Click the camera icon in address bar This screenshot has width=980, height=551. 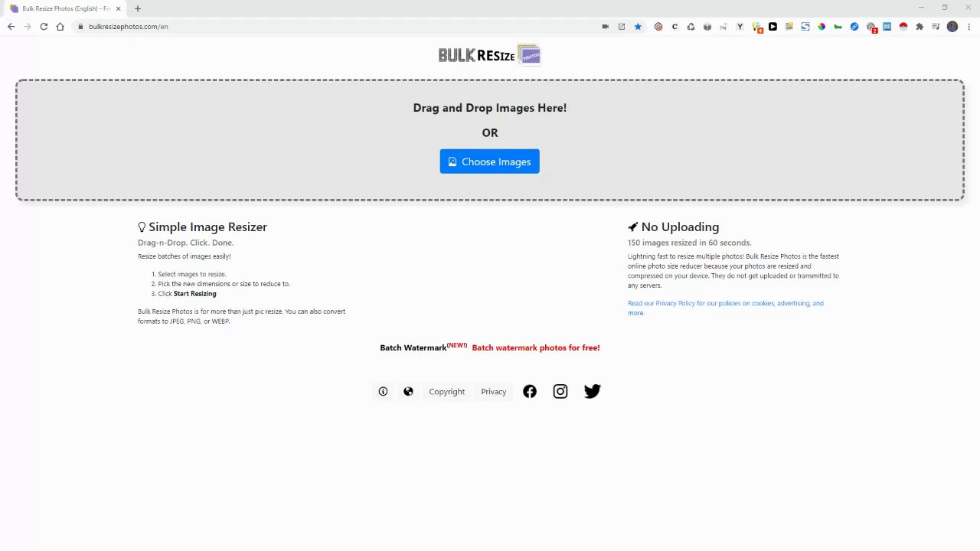(x=605, y=26)
